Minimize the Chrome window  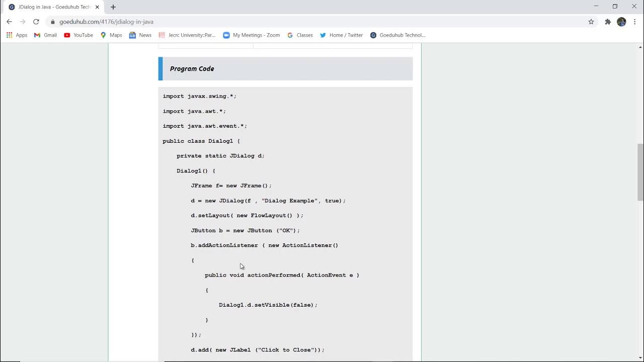(596, 7)
